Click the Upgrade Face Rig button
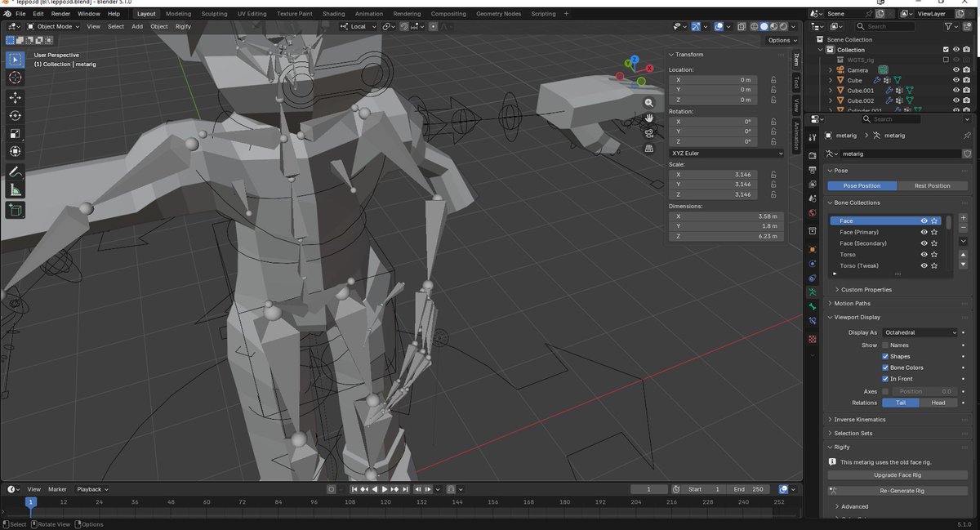Screen dimensions: 980x530 click(898, 474)
